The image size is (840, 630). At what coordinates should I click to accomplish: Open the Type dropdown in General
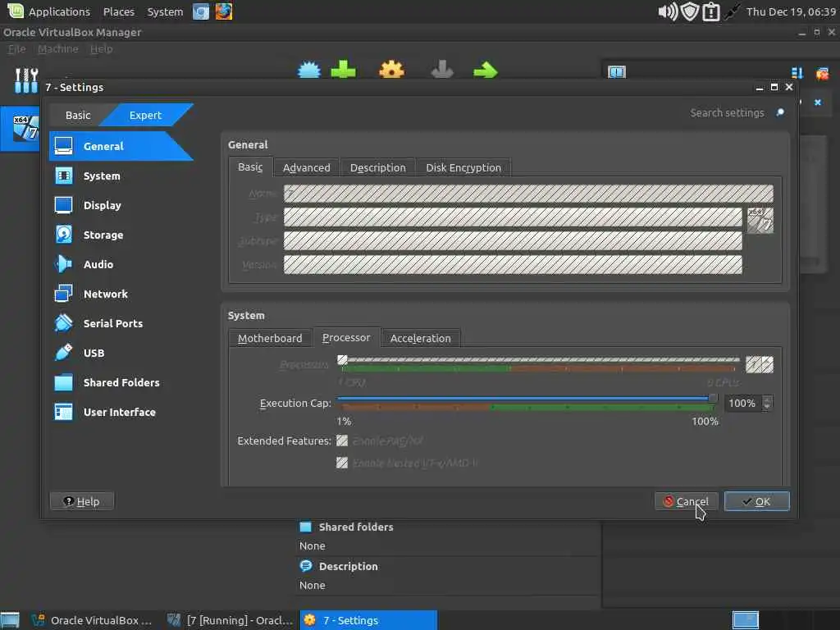click(x=513, y=217)
